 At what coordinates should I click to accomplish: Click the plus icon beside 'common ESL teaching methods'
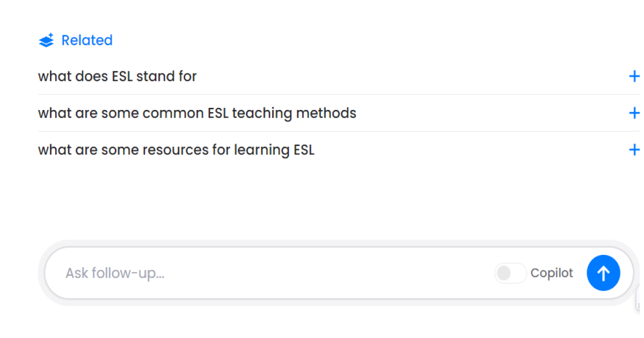click(x=634, y=113)
